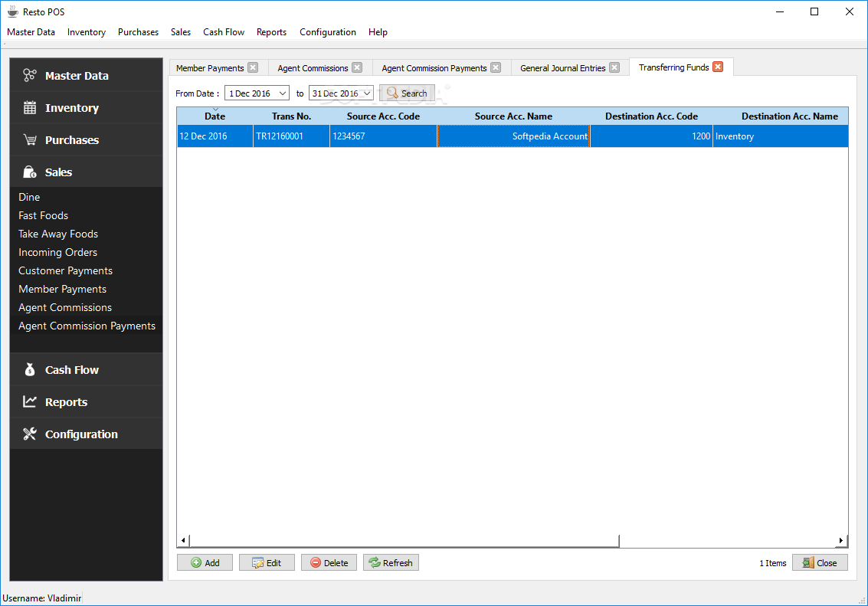This screenshot has width=868, height=606.
Task: Select Customer Payments in the sidebar
Action: pyautogui.click(x=86, y=270)
